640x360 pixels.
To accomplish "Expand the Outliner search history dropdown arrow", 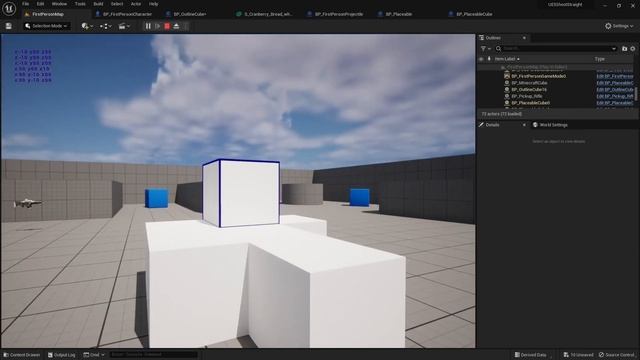I will click(x=614, y=49).
